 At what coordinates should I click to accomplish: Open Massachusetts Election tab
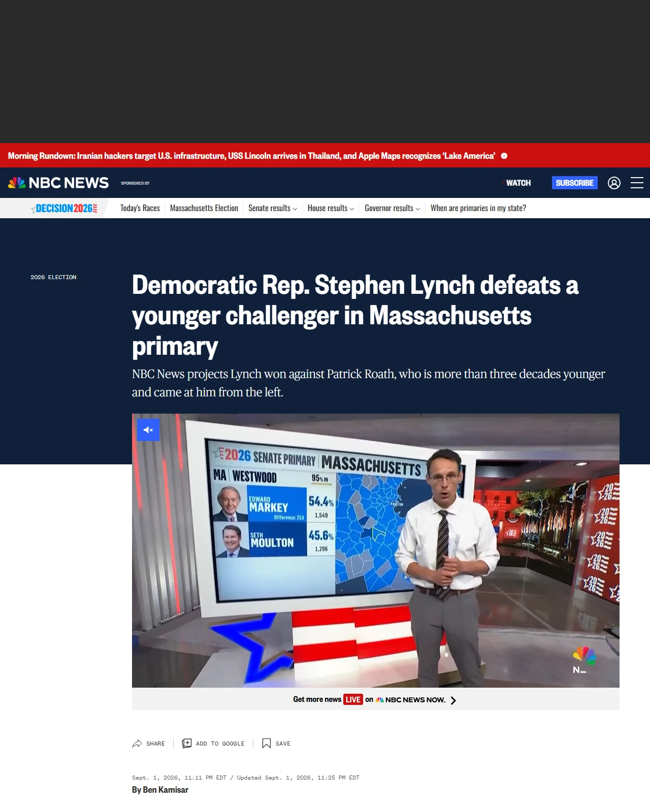pos(204,208)
